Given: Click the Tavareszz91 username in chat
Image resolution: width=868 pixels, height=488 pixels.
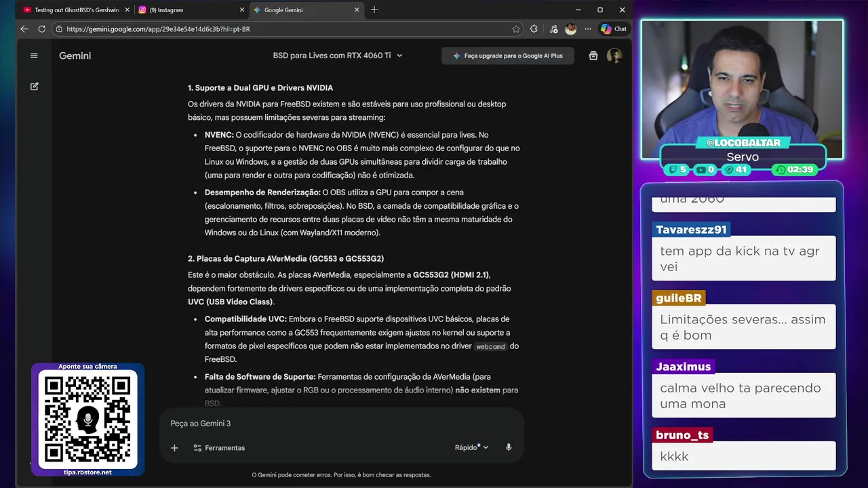Looking at the screenshot, I should coord(691,230).
